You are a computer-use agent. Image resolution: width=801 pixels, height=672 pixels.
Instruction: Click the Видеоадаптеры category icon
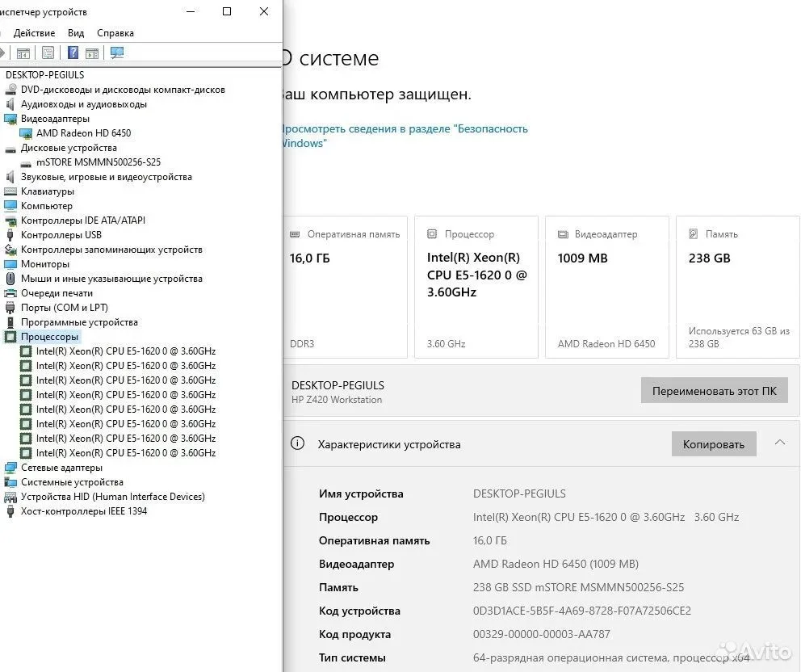pyautogui.click(x=10, y=119)
